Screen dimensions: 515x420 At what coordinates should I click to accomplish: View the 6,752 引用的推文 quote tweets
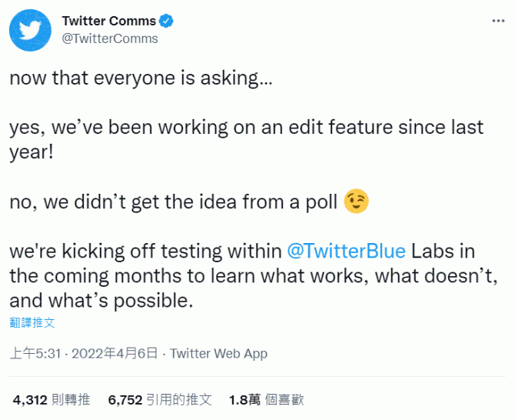tap(160, 400)
